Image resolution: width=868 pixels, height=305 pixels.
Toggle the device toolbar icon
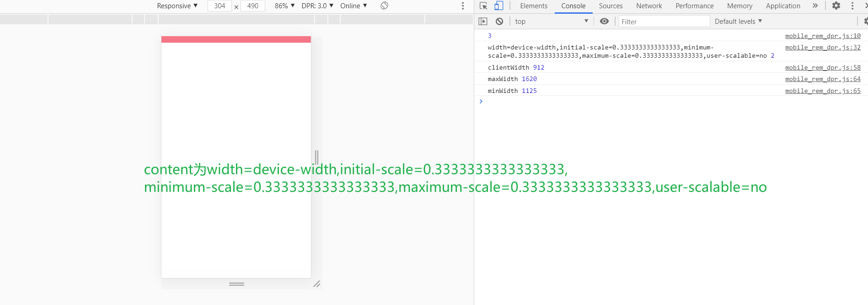pos(498,5)
